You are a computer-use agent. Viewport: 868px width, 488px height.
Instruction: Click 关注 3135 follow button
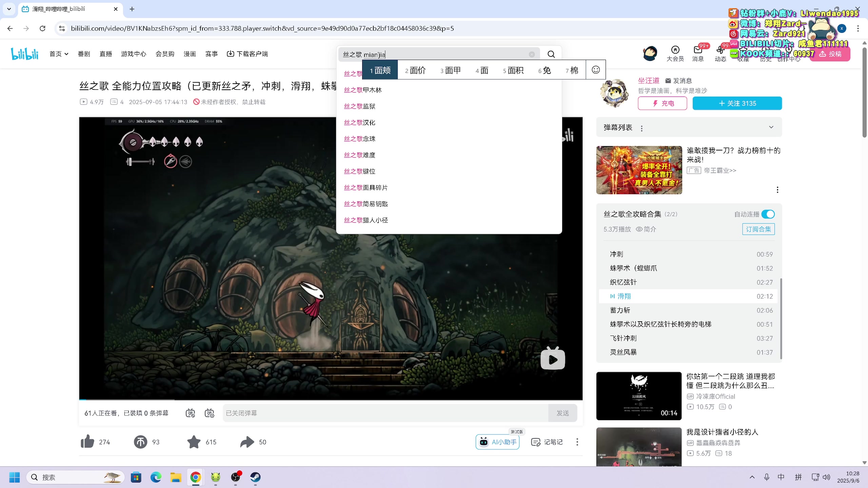click(737, 103)
